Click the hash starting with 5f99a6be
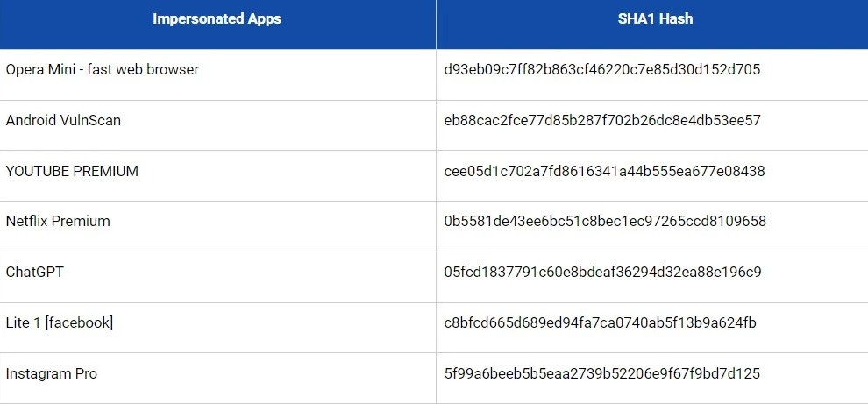This screenshot has width=868, height=404. click(x=601, y=373)
